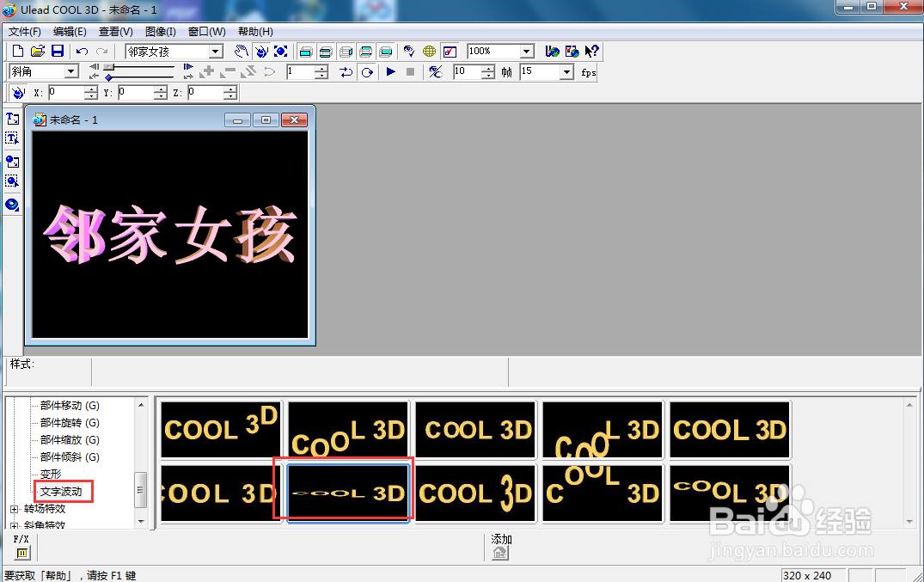This screenshot has width=924, height=582.
Task: Click the Y value stepper arrows
Action: 161,93
